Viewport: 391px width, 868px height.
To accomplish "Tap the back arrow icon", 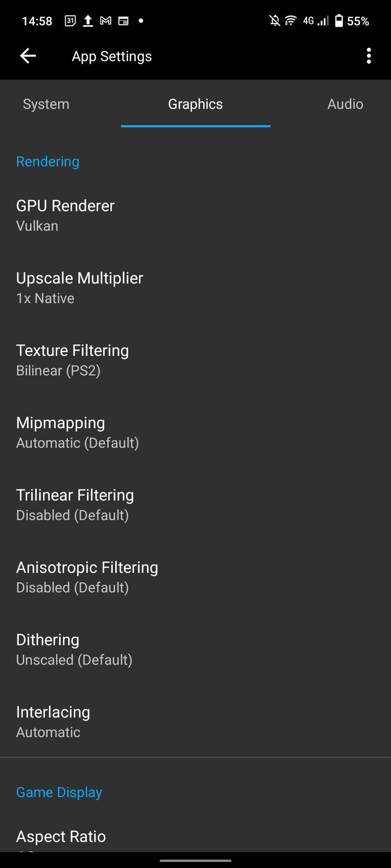I will click(x=28, y=56).
